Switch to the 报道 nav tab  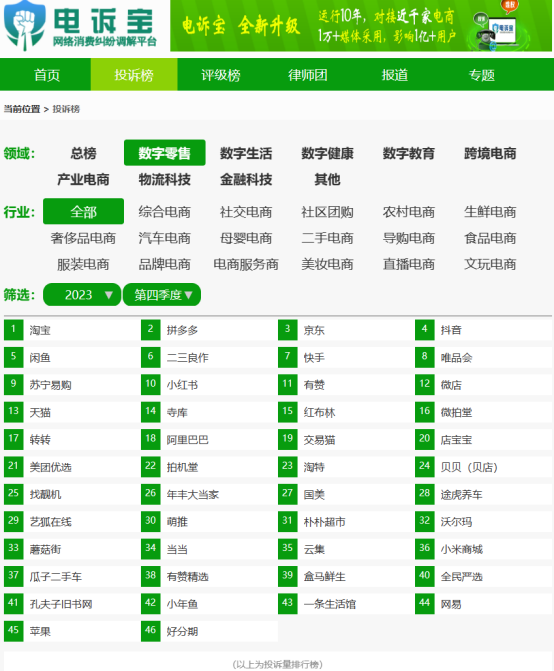tap(395, 75)
